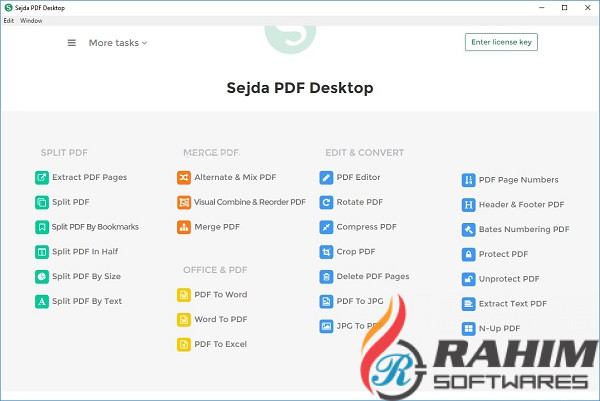600x401 pixels.
Task: Click the Extract Text PDF icon
Action: point(469,304)
